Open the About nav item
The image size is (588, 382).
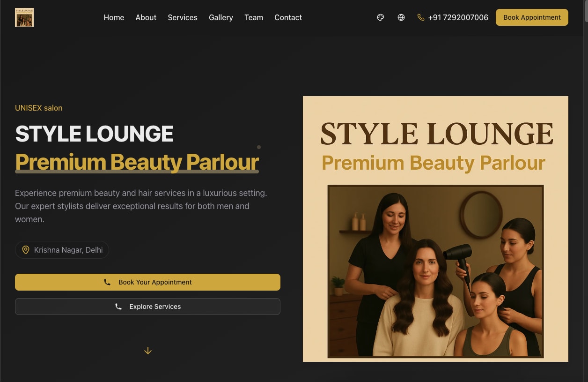click(146, 17)
